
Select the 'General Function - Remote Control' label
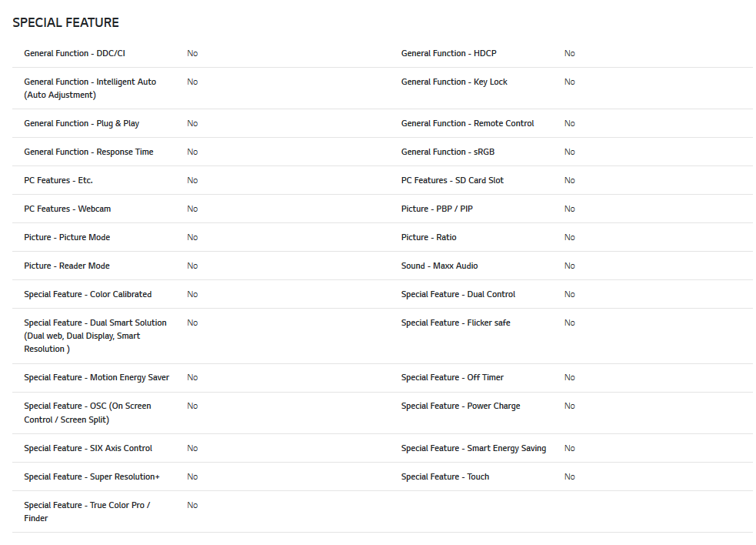(468, 124)
